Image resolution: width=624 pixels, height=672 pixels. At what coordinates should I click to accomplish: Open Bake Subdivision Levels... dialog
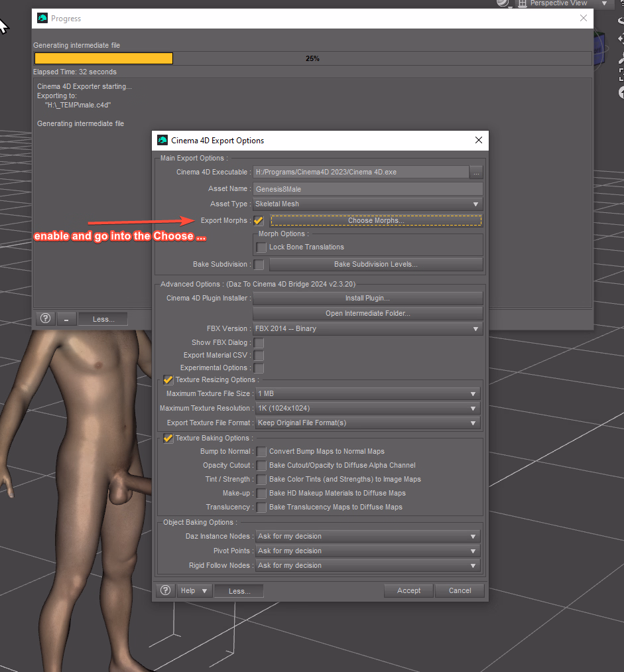pyautogui.click(x=376, y=265)
